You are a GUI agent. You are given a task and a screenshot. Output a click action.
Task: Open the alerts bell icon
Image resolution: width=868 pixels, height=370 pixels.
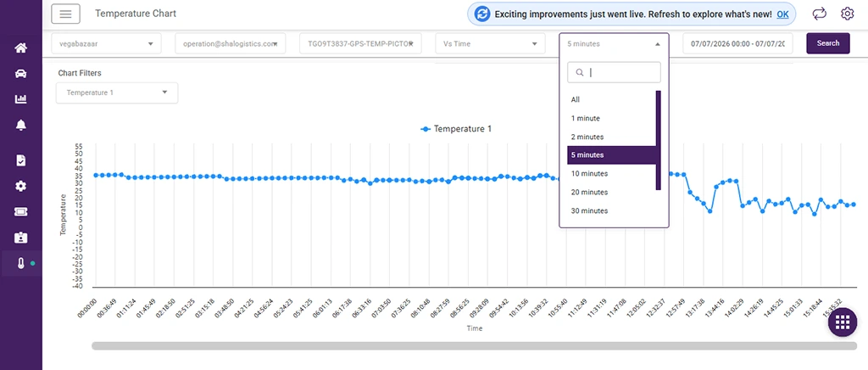coord(21,125)
